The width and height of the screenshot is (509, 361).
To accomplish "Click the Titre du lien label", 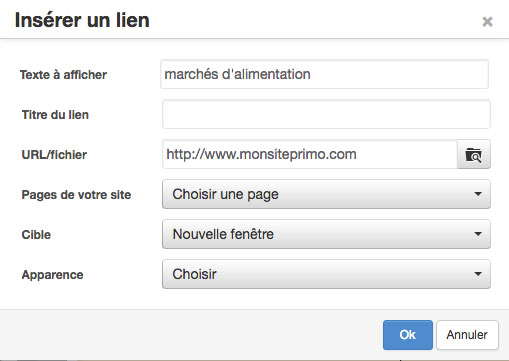I will pos(55,115).
